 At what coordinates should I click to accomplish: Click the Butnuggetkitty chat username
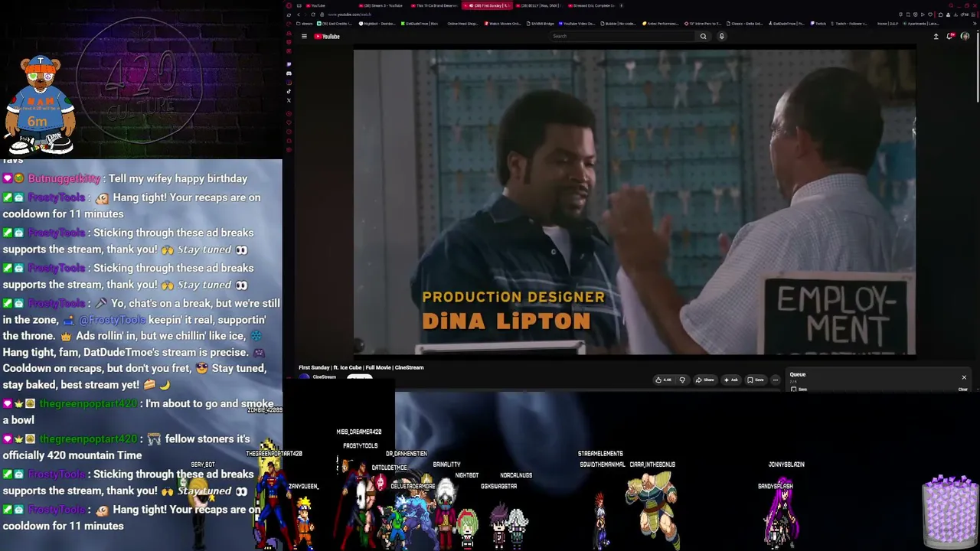click(64, 178)
